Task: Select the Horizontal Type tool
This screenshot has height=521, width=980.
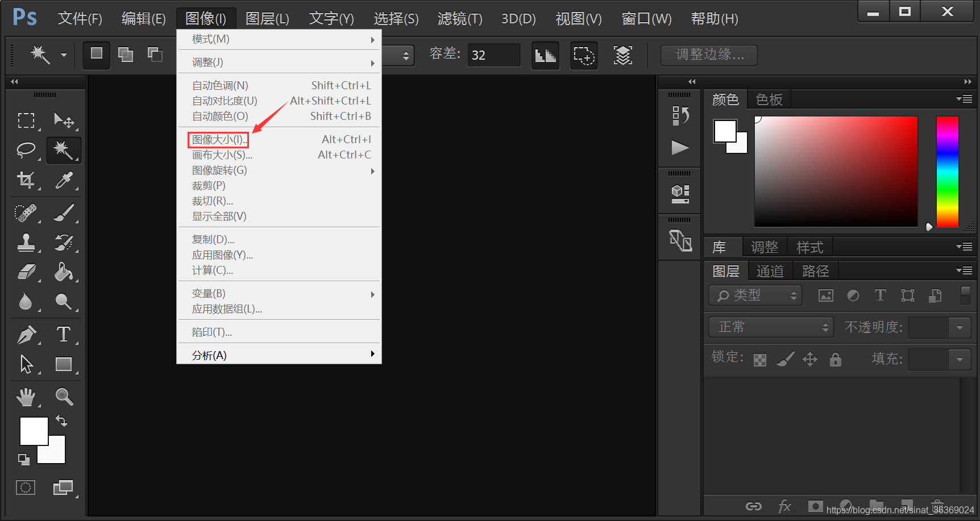Action: click(x=64, y=335)
